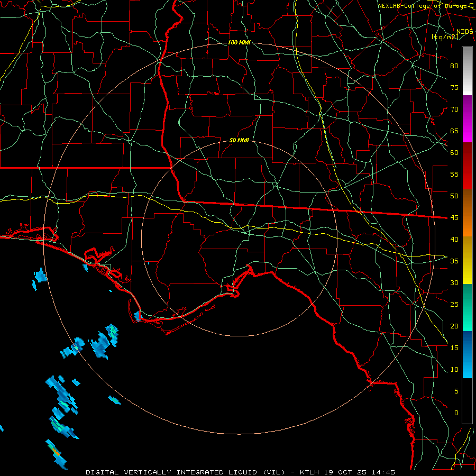
Task: Click the 70 value on the color scale
Action: click(454, 109)
